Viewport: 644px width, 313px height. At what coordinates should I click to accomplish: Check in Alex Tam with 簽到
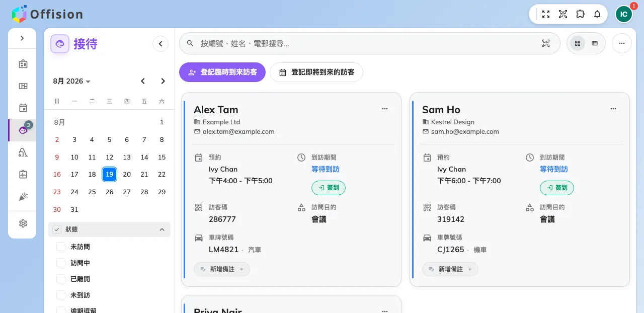[x=329, y=188]
